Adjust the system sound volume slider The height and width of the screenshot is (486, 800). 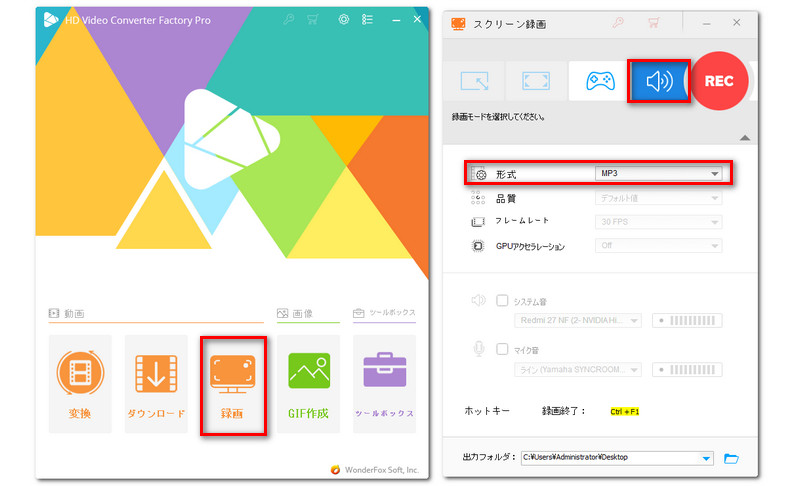[687, 320]
